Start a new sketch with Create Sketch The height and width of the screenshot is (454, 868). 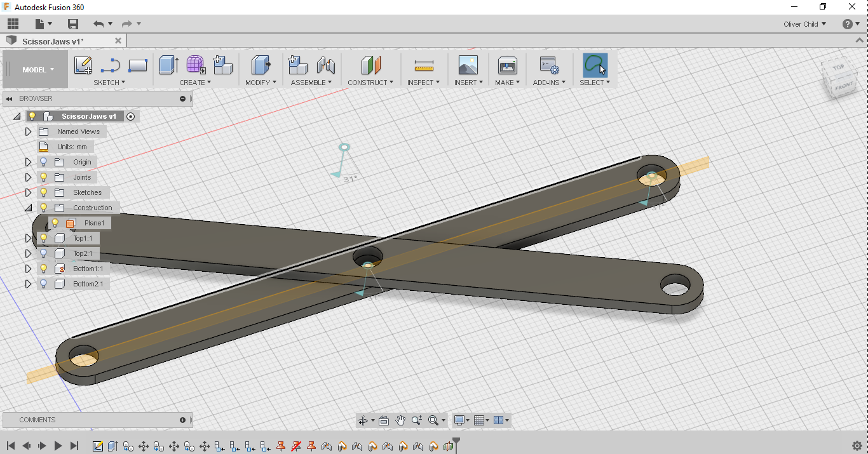point(83,65)
